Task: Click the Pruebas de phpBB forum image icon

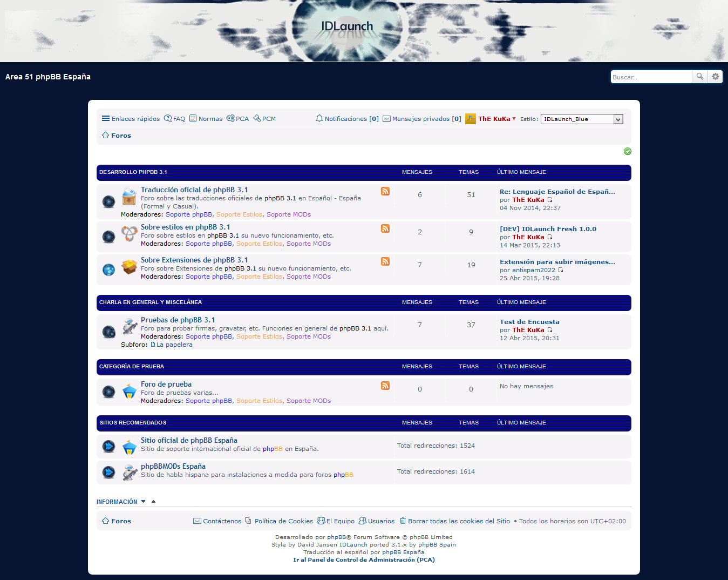Action: tap(130, 326)
